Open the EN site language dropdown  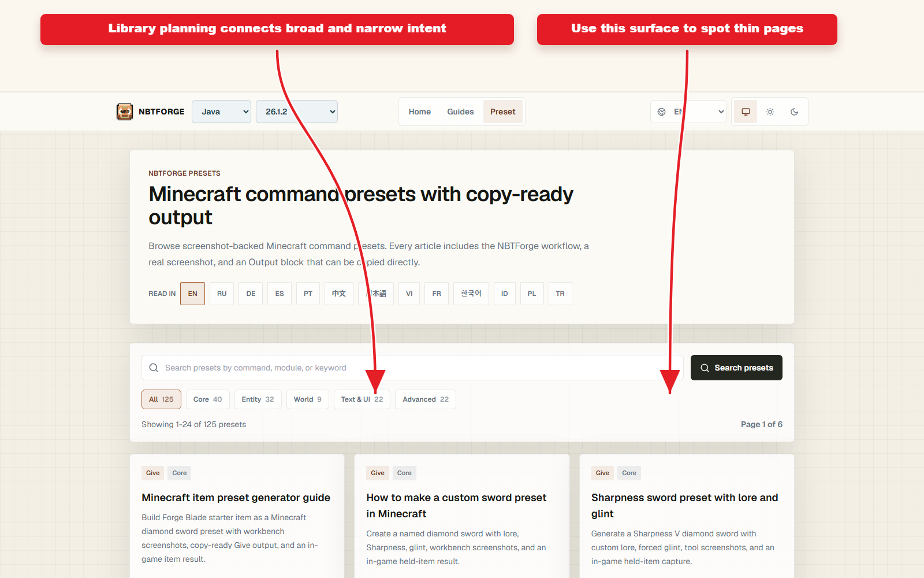(x=688, y=112)
